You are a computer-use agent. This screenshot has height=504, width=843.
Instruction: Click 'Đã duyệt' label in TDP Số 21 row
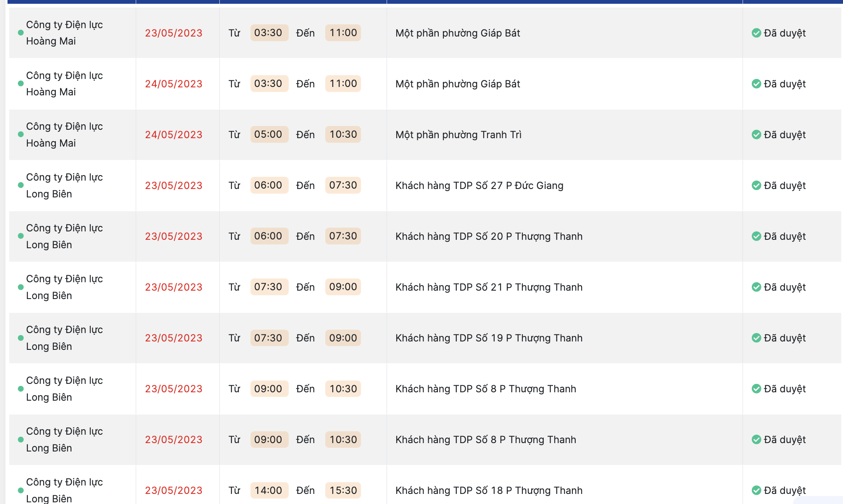tap(785, 287)
